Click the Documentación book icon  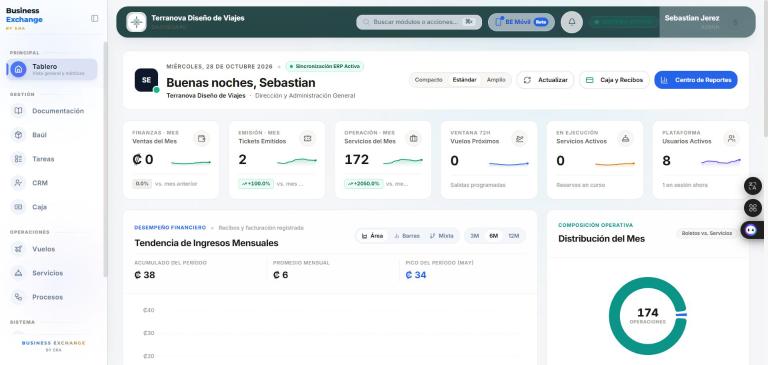tap(18, 111)
